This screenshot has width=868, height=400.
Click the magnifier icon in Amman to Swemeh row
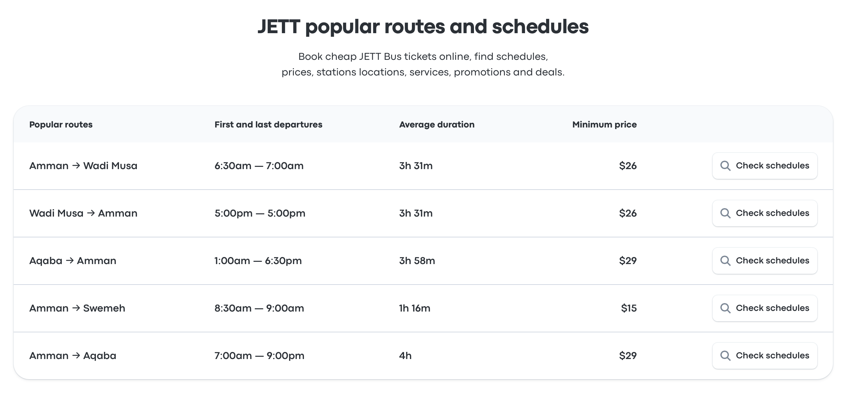[725, 308]
